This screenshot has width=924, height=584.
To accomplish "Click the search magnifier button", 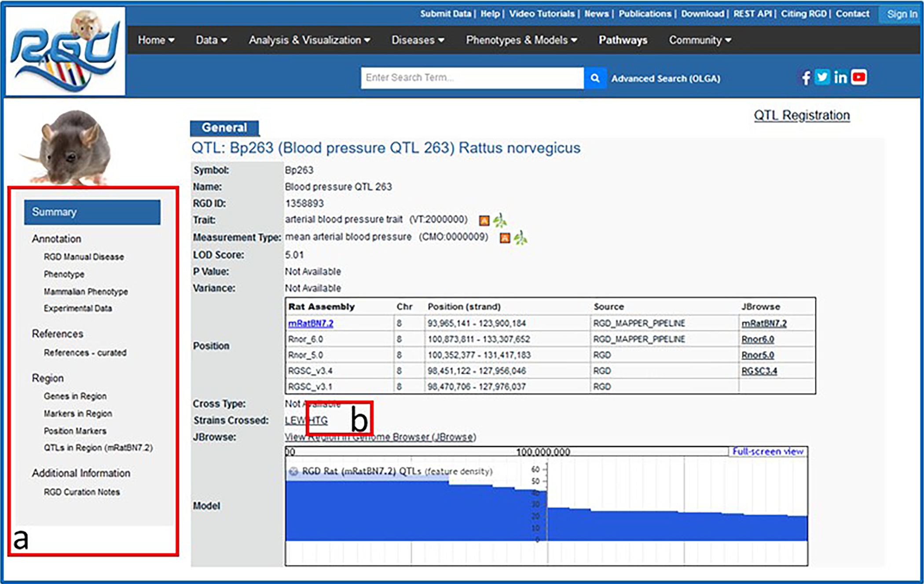I will [595, 78].
